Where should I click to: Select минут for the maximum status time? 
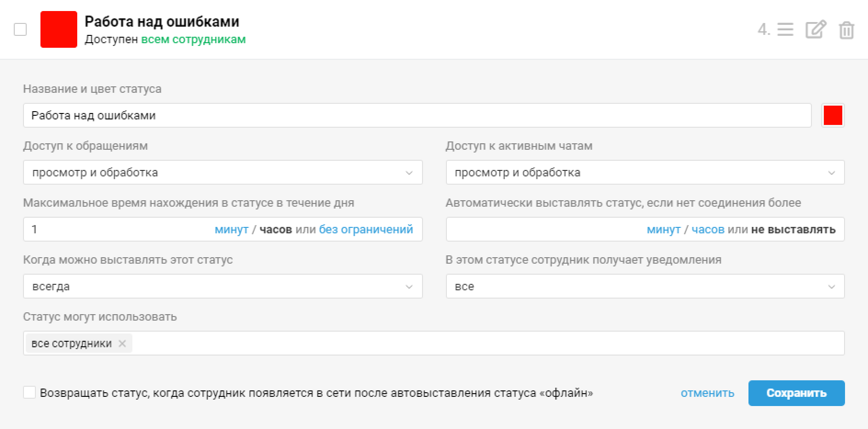(232, 229)
